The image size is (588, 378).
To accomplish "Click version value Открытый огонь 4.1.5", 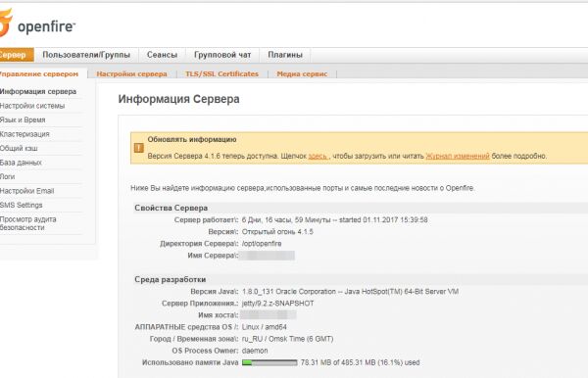I will point(277,232).
